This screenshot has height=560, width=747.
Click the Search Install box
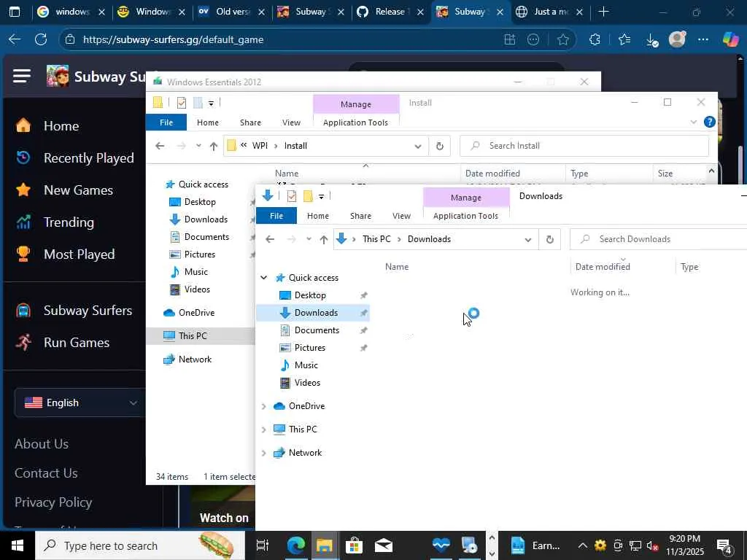point(584,146)
